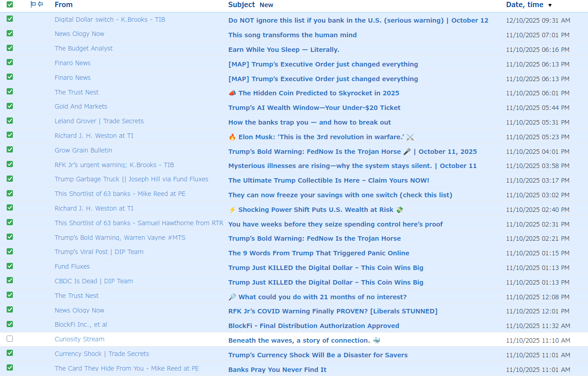Toggle the select-all checkbox in header
The image size is (588, 379).
[x=10, y=4]
